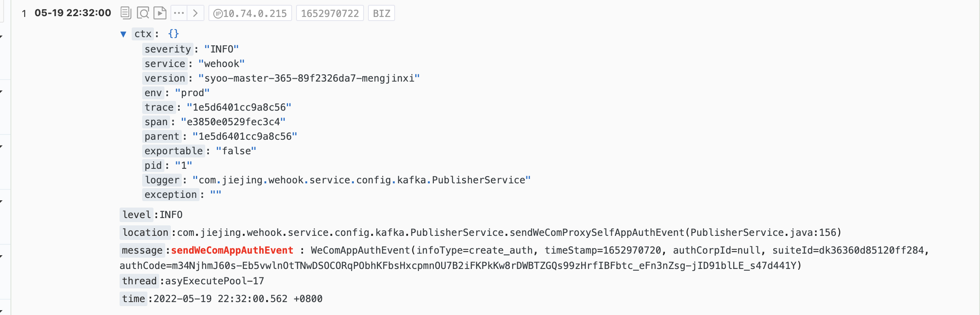Click the LiveTail play icon
This screenshot has height=315, width=980.
coord(160,13)
